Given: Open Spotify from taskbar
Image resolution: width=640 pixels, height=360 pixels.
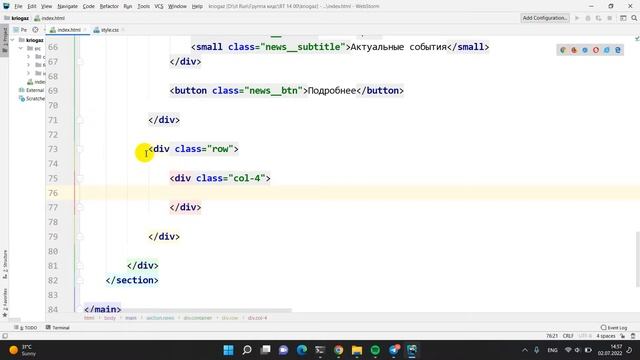Looking at the screenshot, I should coord(375,350).
